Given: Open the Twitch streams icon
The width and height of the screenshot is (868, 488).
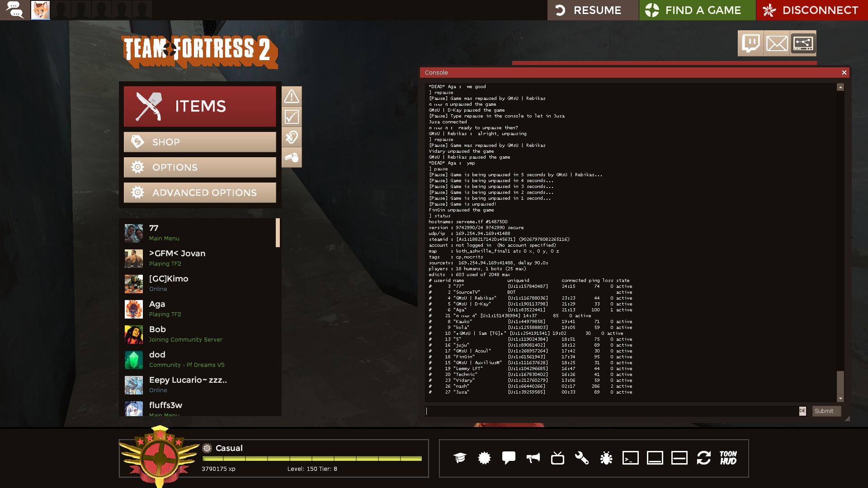Looking at the screenshot, I should point(750,43).
